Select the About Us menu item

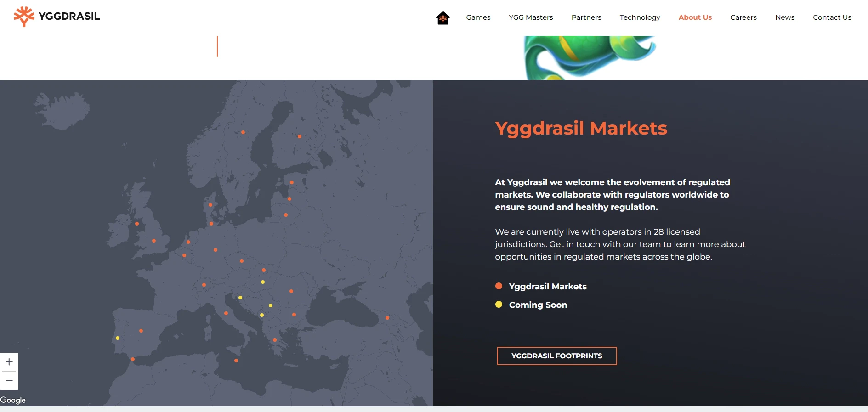(x=695, y=17)
